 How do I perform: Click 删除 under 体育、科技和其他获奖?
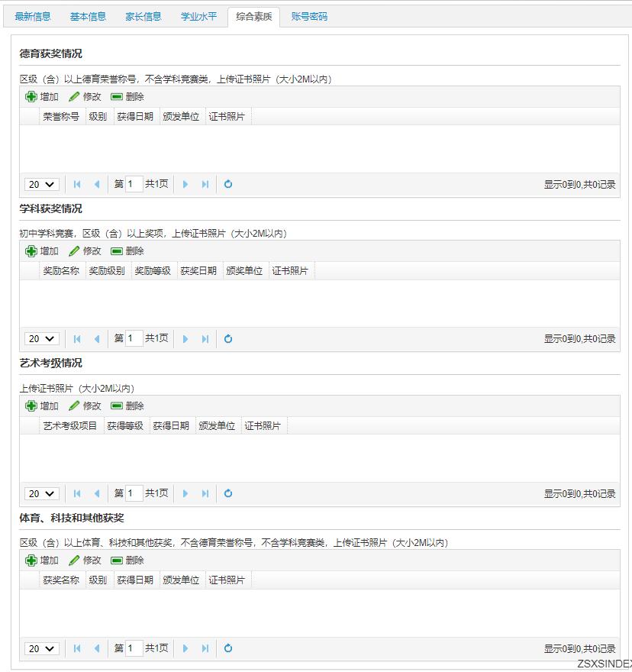click(127, 560)
